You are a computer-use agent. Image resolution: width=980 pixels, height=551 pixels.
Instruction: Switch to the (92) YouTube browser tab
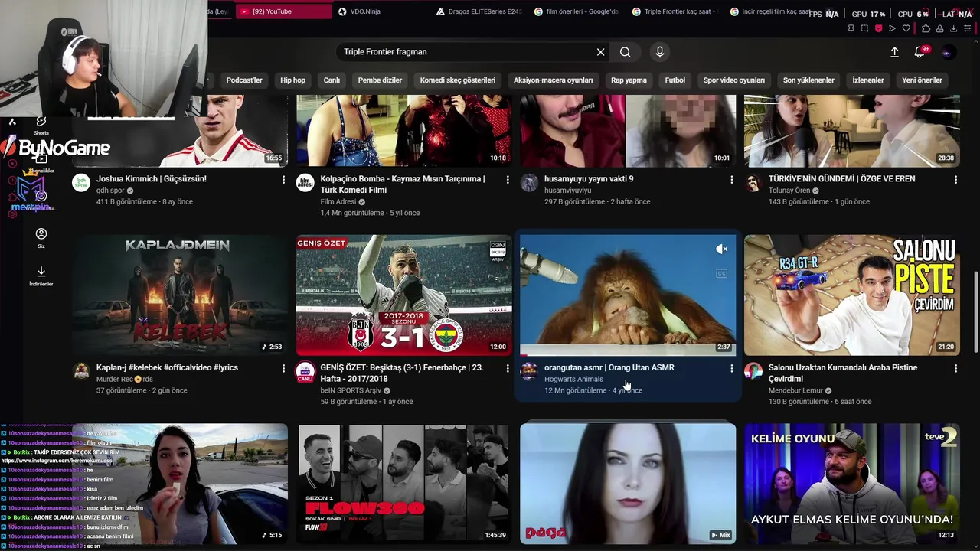(x=283, y=11)
